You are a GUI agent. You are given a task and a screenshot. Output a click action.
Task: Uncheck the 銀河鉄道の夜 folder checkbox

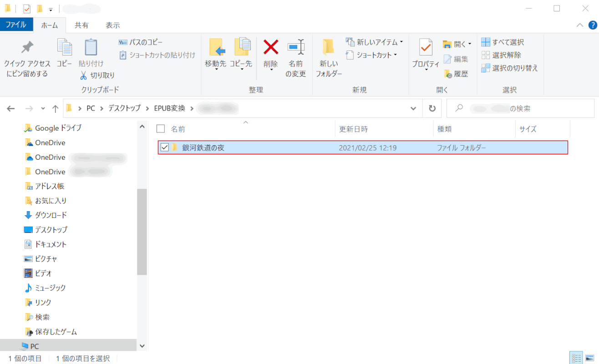165,147
